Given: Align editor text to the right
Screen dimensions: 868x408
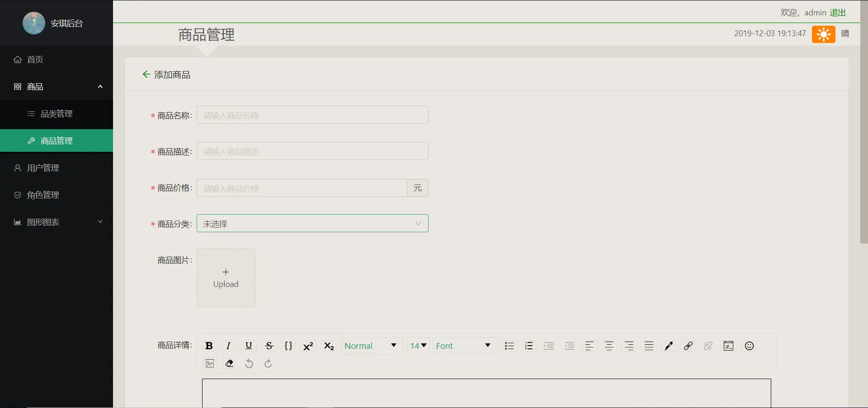Looking at the screenshot, I should coord(629,346).
